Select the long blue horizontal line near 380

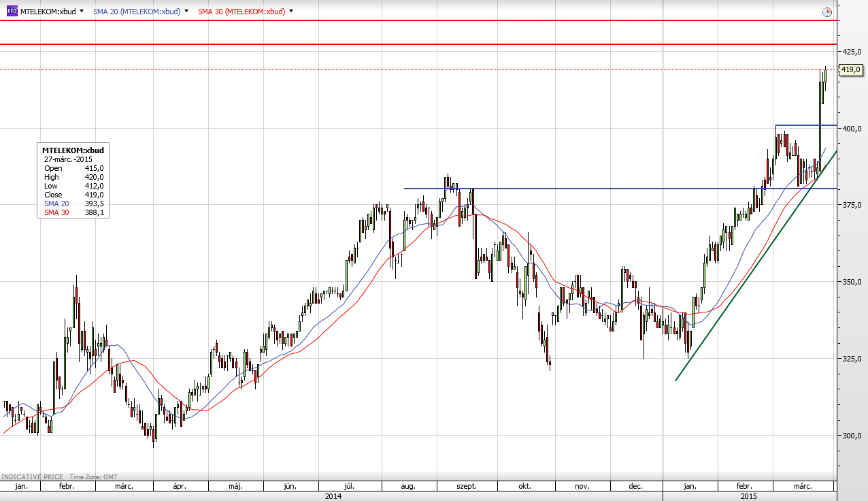[620, 189]
